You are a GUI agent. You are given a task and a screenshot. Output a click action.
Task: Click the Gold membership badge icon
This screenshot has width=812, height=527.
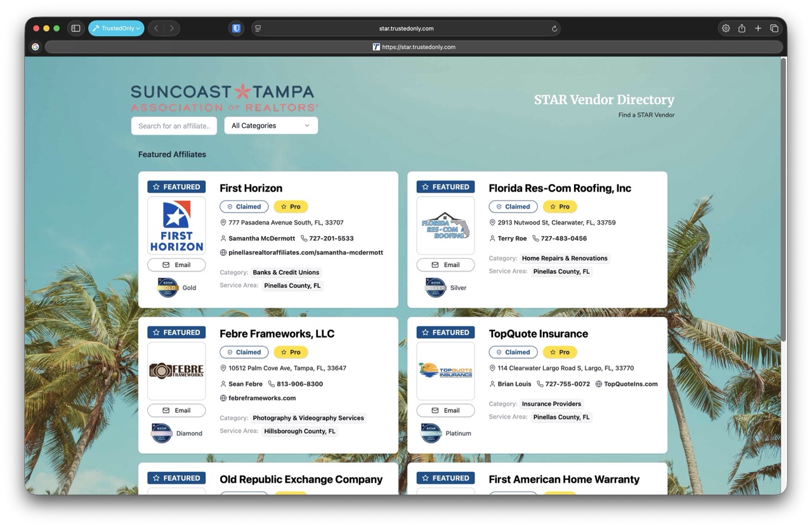[x=167, y=287]
